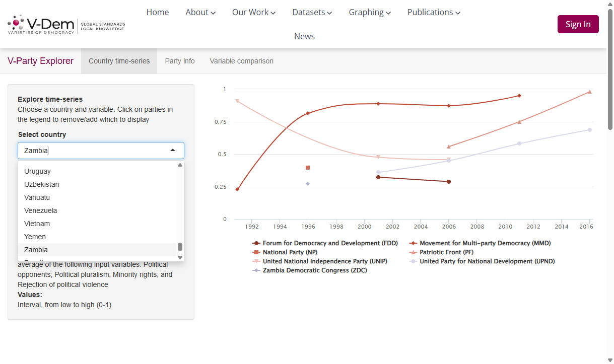Toggle United National Independence Party legend

pyautogui.click(x=320, y=261)
